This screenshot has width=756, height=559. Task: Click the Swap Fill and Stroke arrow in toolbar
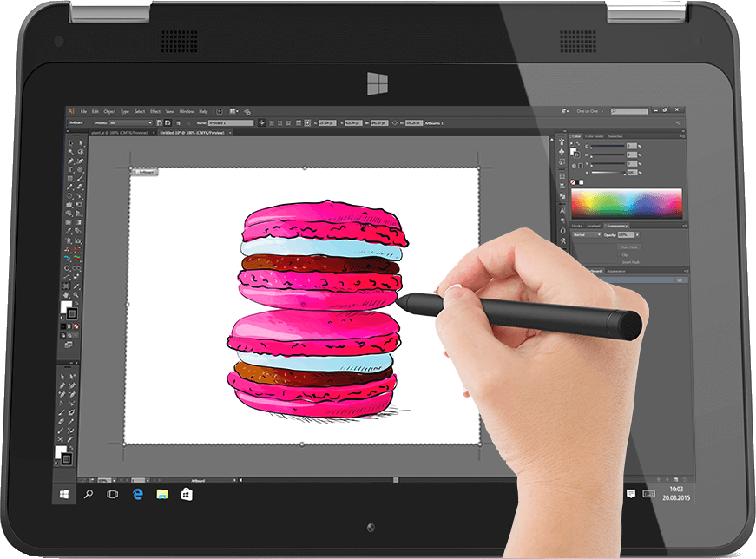click(76, 302)
